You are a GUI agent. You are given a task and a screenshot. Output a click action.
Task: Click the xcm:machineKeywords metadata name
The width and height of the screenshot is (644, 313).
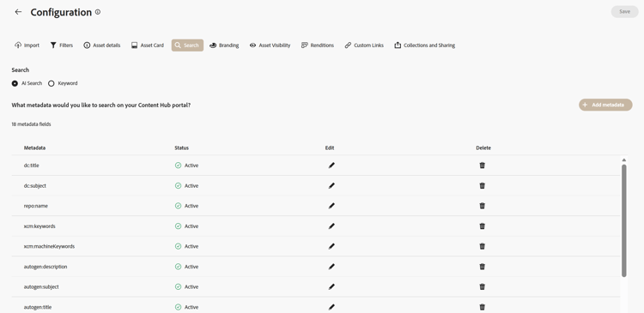coord(49,246)
